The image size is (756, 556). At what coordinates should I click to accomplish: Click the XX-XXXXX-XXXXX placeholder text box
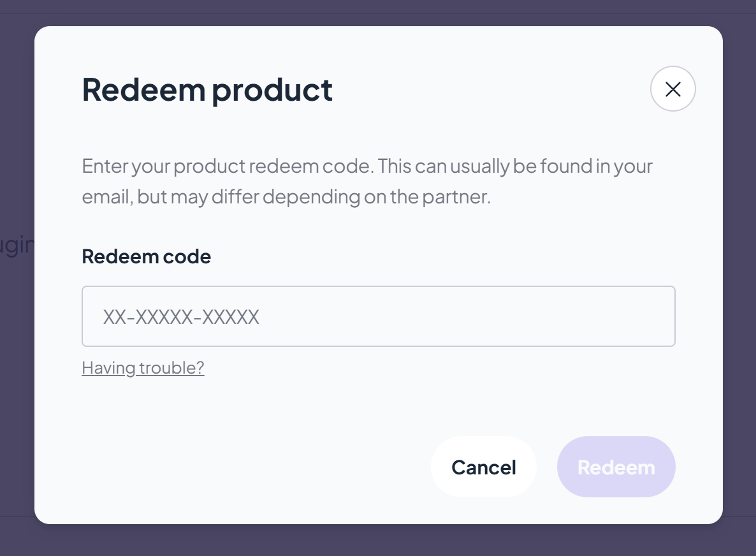(x=378, y=316)
